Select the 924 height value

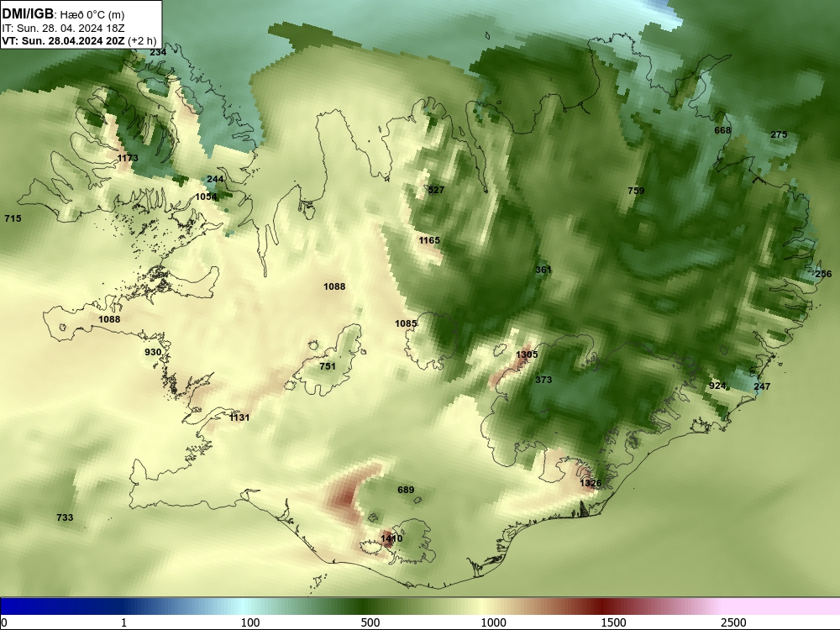point(717,386)
